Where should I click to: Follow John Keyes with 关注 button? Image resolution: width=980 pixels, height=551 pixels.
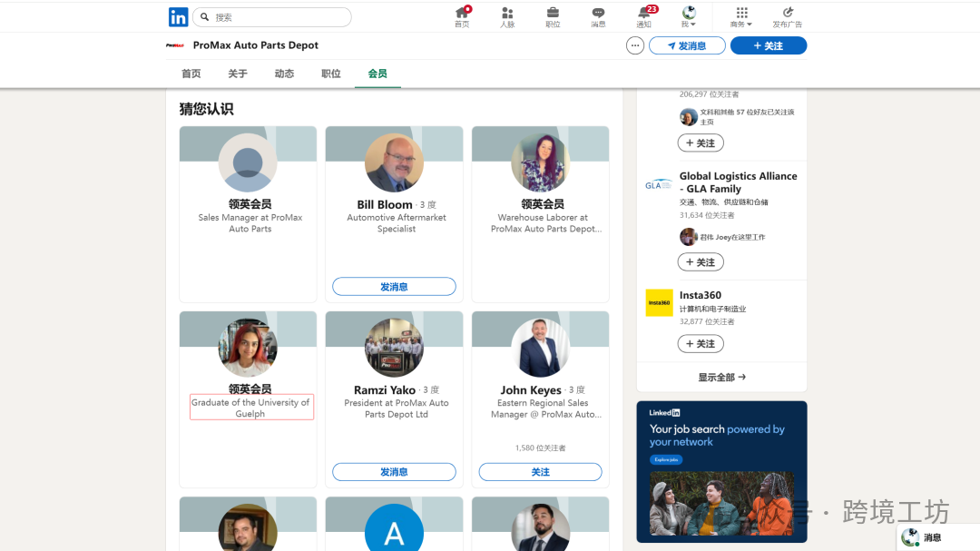[540, 472]
